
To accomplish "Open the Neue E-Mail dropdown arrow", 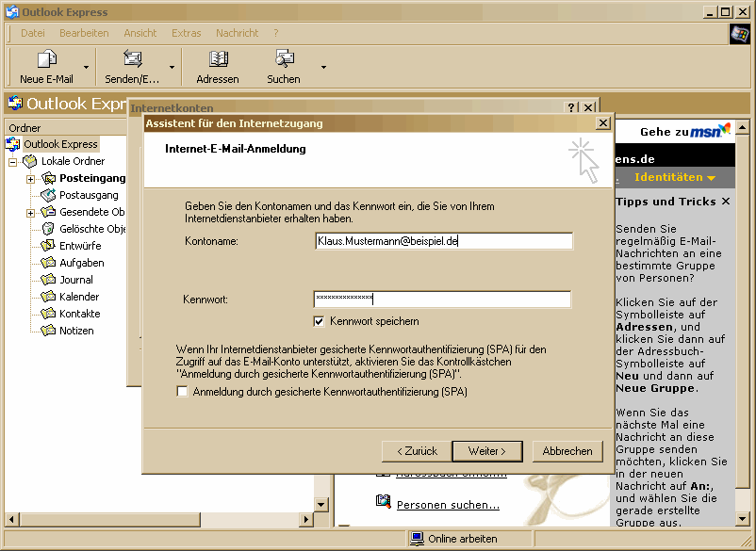I will coord(87,68).
